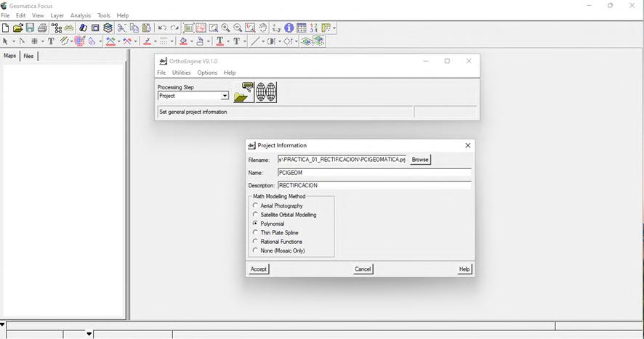Click the Name field containing PCIGEOM
The image size is (644, 339).
(374, 173)
